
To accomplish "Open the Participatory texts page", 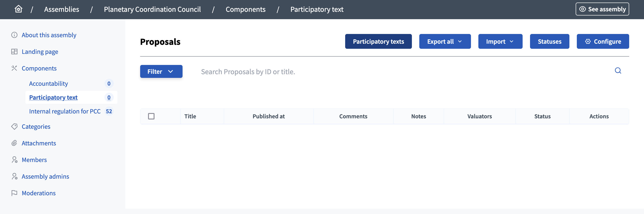I will [378, 41].
